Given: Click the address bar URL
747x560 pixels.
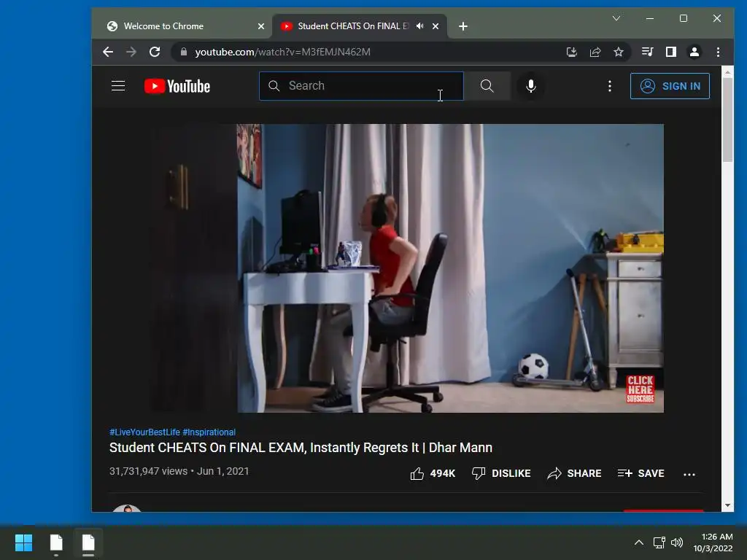Looking at the screenshot, I should [x=282, y=52].
